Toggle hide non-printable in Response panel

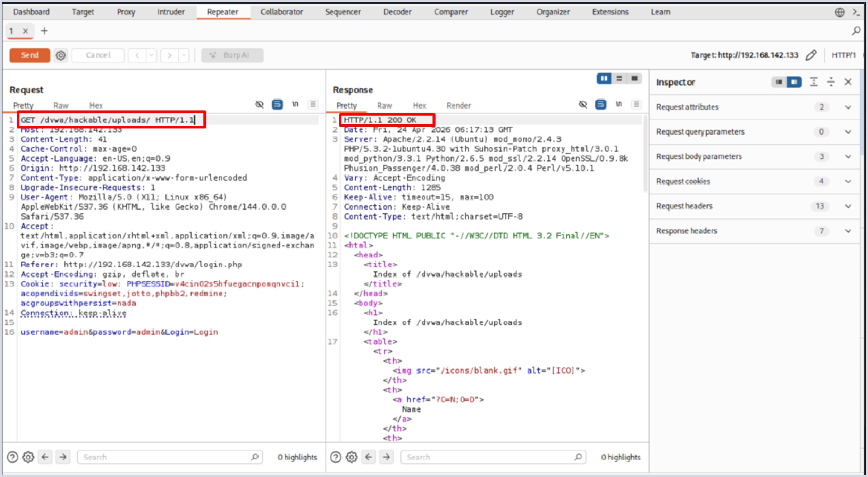tap(583, 104)
